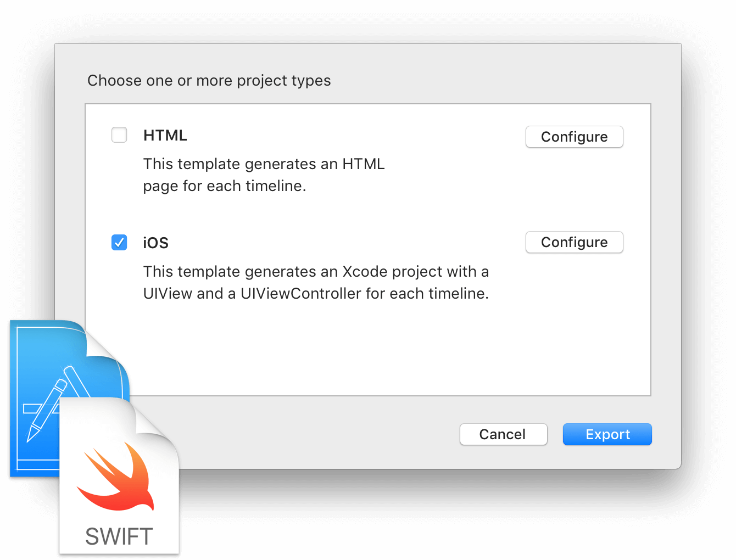The image size is (736, 560).
Task: Click the pencil graphic on Xcode icon
Action: point(47,410)
